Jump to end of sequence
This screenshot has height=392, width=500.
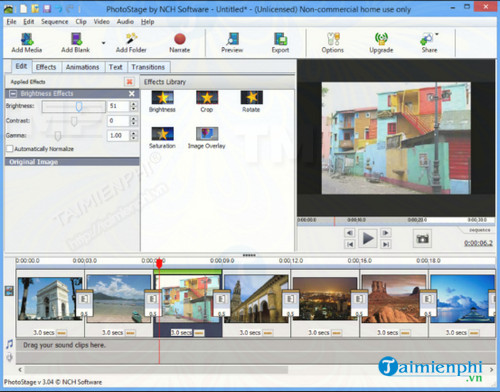pyautogui.click(x=386, y=244)
